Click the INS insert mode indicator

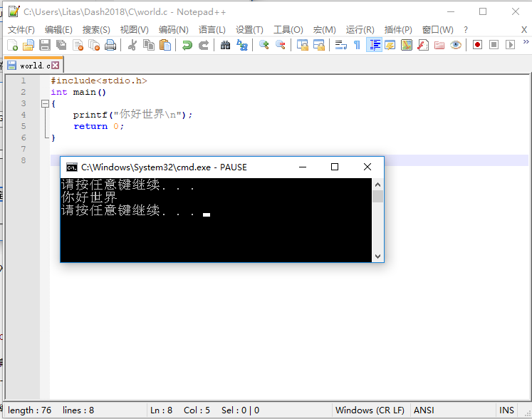pyautogui.click(x=506, y=410)
